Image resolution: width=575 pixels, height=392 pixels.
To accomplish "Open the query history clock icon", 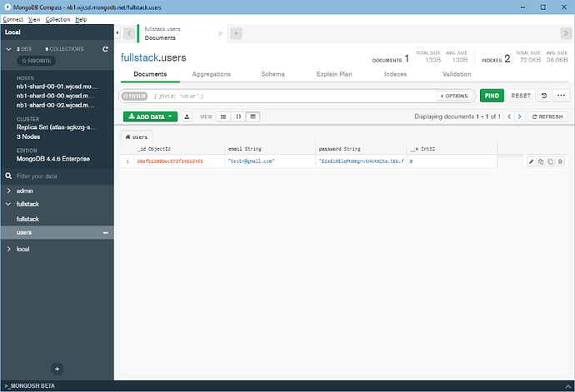I will pyautogui.click(x=543, y=96).
